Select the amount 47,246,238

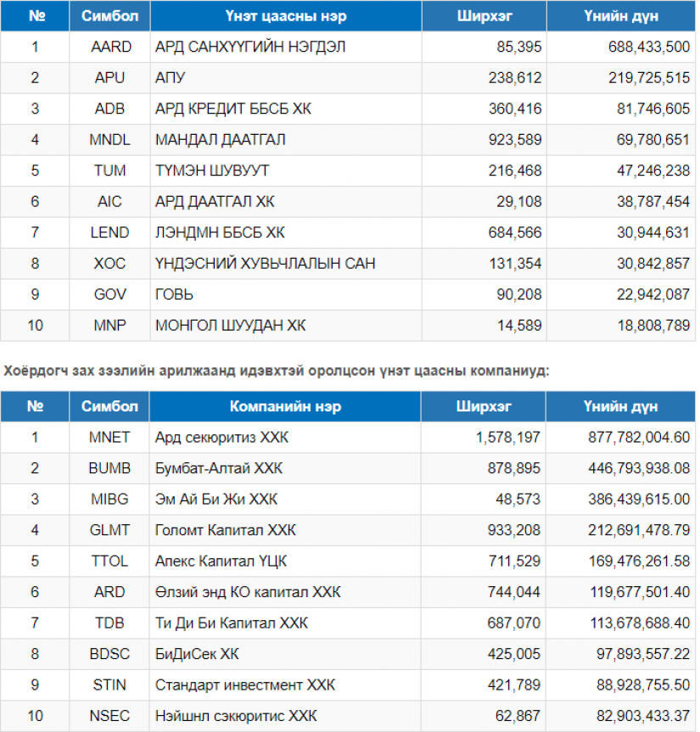(652, 170)
